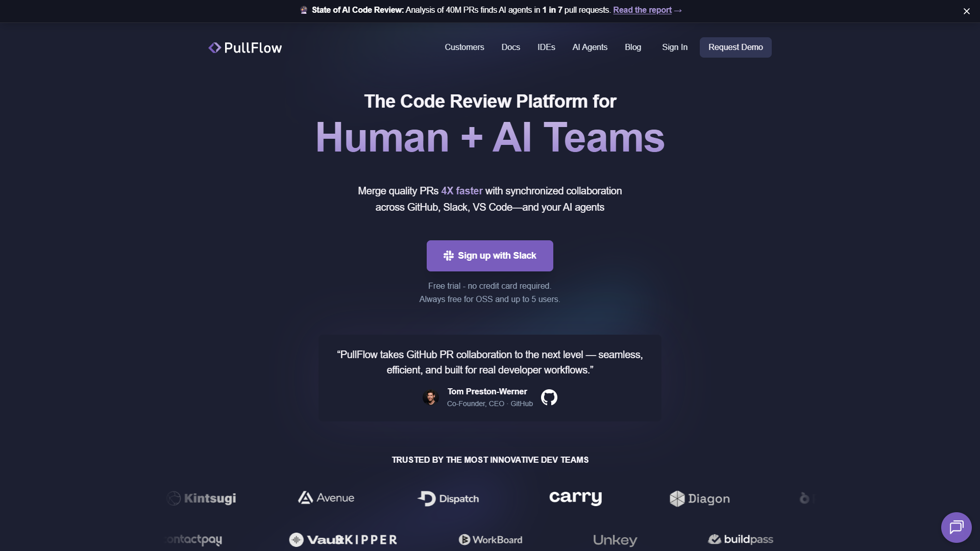
Task: Click the WorkBoard company logo
Action: click(x=491, y=539)
